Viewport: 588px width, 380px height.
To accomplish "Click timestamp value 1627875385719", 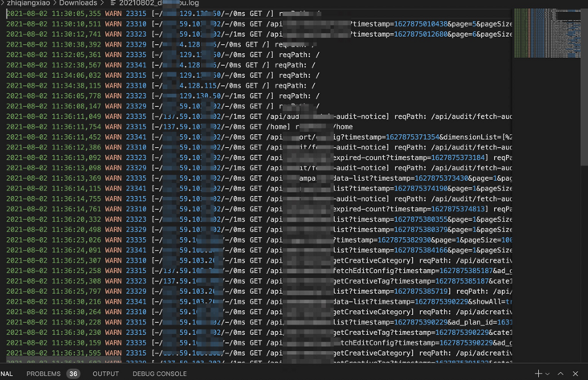I will pos(421,292).
